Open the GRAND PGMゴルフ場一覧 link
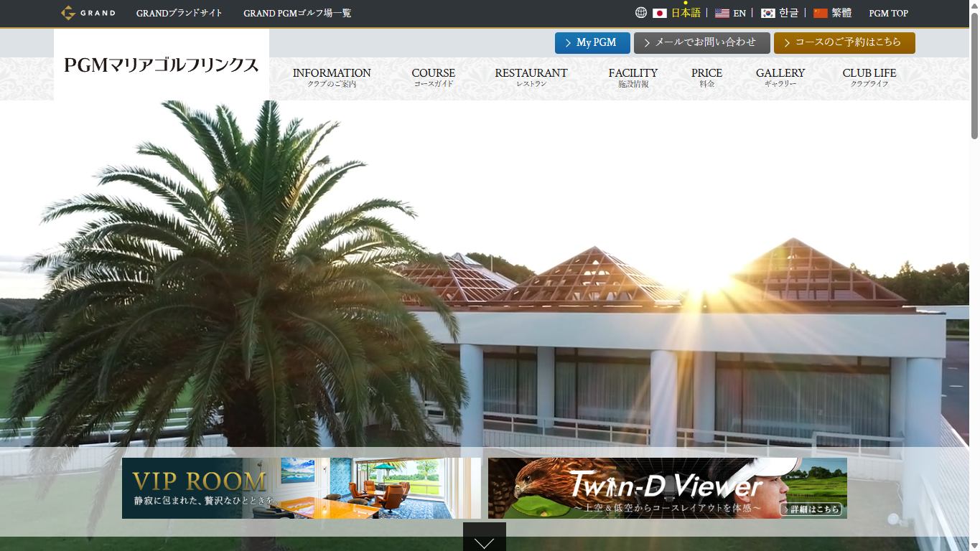Viewport: 980px width, 551px height. (297, 13)
